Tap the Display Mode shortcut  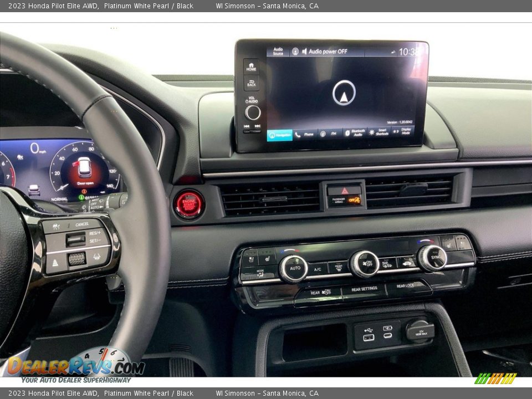(x=403, y=131)
